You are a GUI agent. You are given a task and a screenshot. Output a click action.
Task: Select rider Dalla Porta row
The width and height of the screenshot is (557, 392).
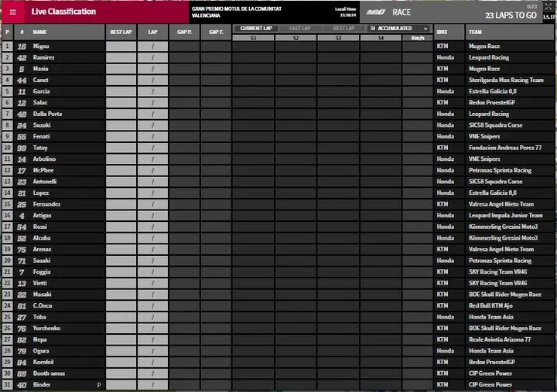tap(278, 114)
